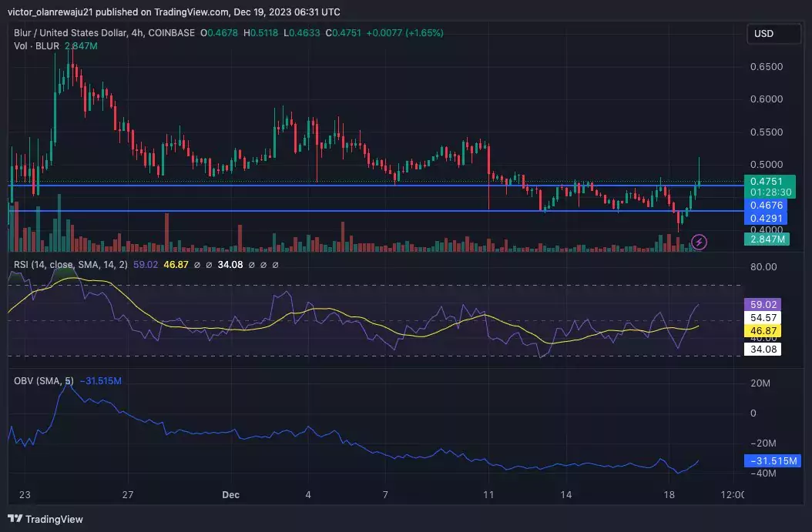The height and width of the screenshot is (532, 812).
Task: Click the blue 0.4291 price line tag
Action: [x=766, y=218]
